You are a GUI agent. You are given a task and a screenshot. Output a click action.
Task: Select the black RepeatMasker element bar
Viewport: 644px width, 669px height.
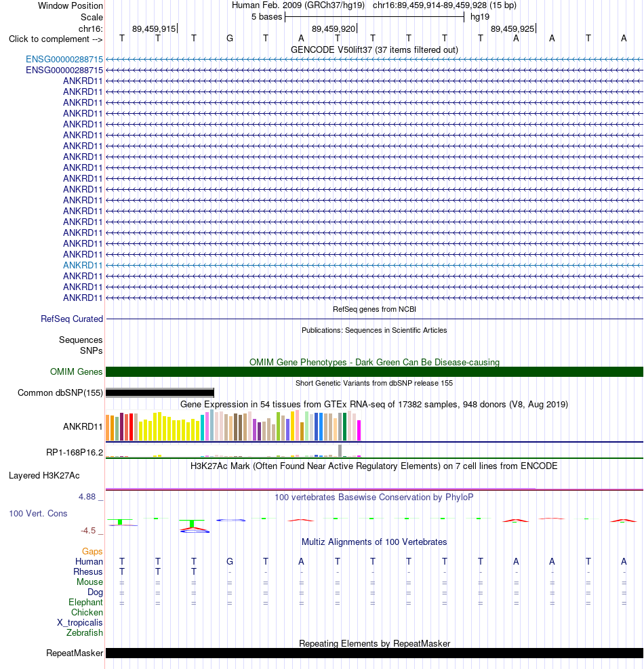coord(374,653)
